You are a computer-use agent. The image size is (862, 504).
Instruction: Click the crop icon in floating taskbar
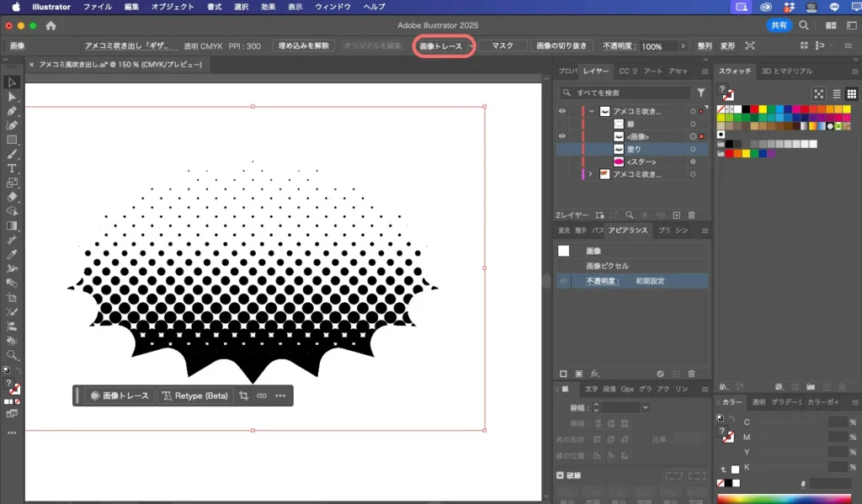click(x=244, y=395)
